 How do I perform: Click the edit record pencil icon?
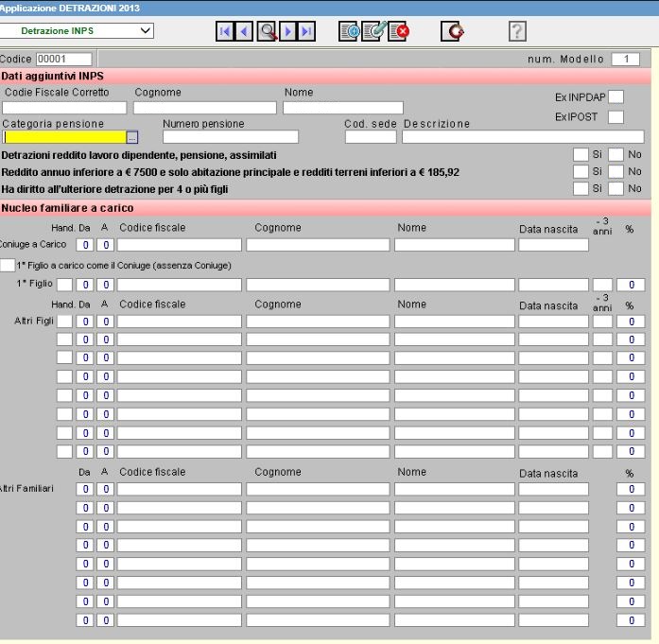tap(373, 32)
